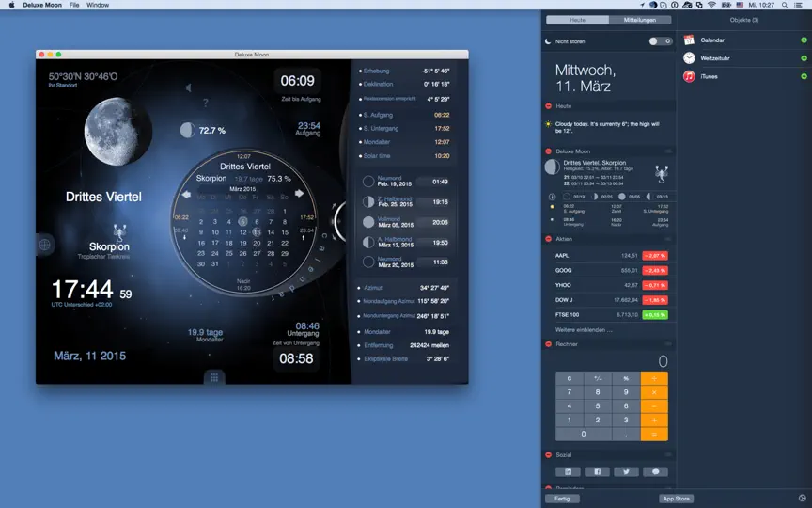Open info button in Deluxe Moon widget

coord(552,197)
